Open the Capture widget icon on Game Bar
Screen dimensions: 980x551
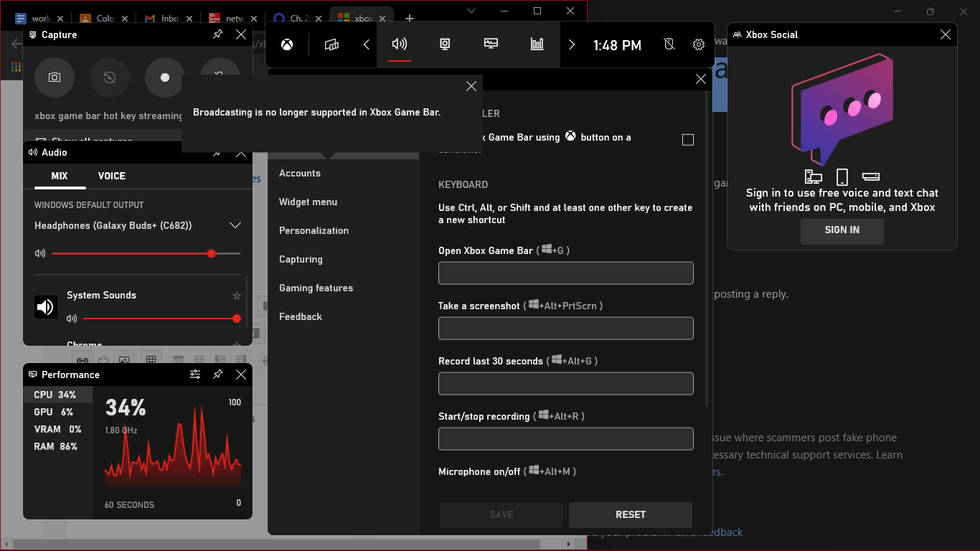click(445, 44)
